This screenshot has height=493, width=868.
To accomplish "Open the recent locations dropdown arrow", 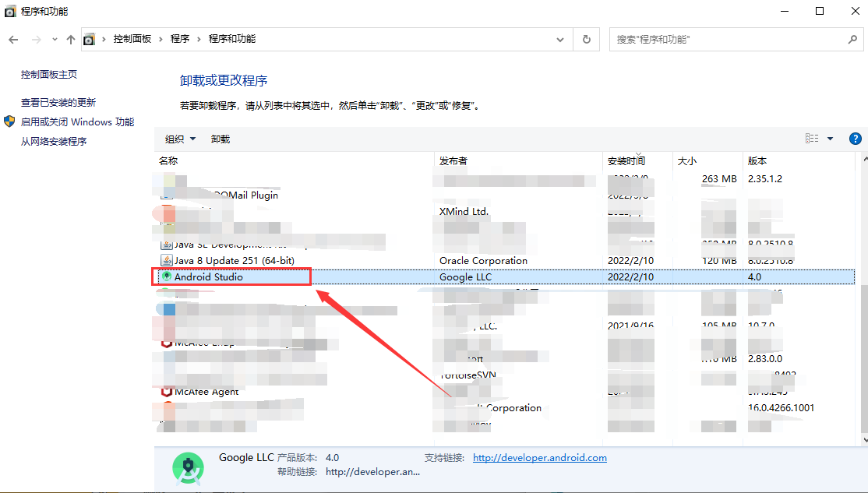I will 55,39.
